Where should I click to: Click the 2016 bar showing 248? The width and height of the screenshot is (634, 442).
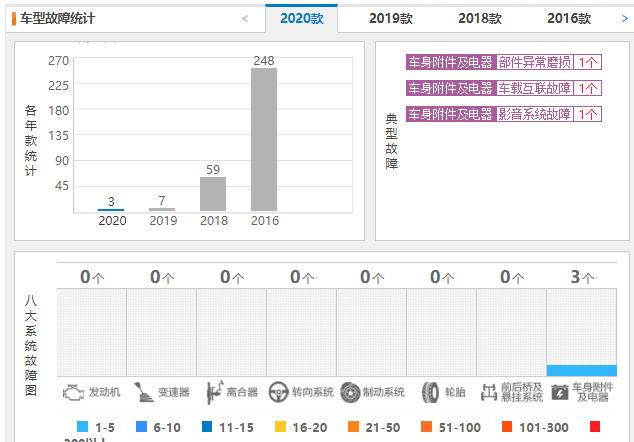click(264, 140)
